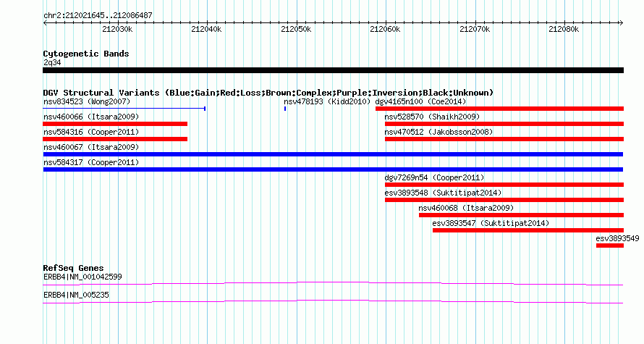Click the red dgv7269n54 loss bar
The width and height of the screenshot is (644, 344).
(504, 185)
